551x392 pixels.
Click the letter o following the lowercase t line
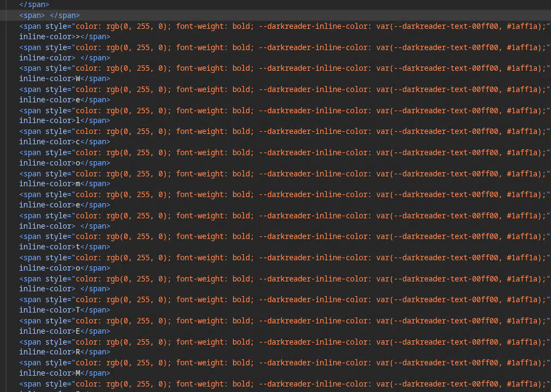[78, 268]
